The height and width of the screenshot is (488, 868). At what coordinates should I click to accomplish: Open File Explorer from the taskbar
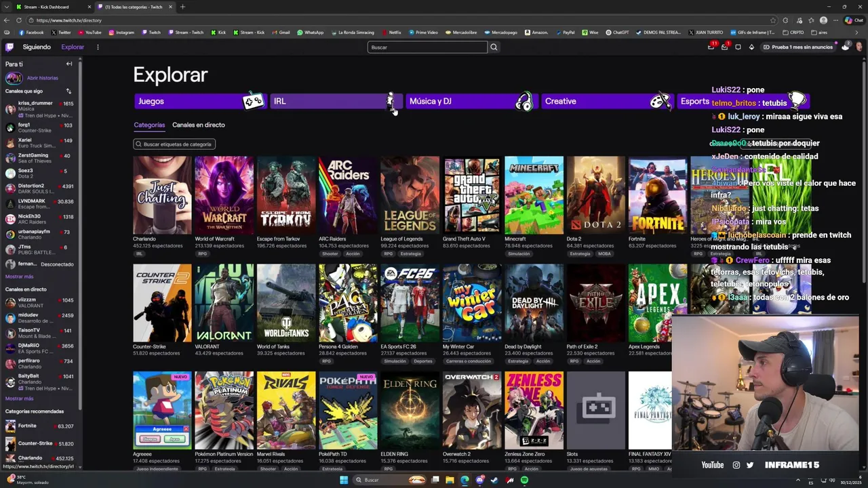click(x=450, y=480)
